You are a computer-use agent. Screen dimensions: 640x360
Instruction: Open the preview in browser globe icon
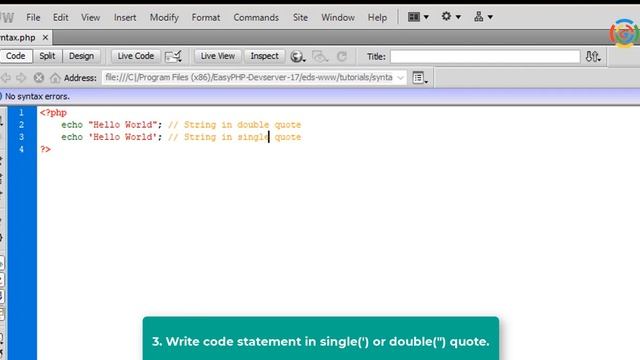click(298, 56)
